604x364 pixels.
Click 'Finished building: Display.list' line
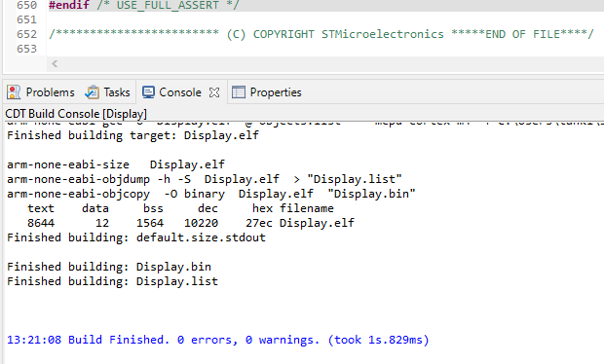112,281
